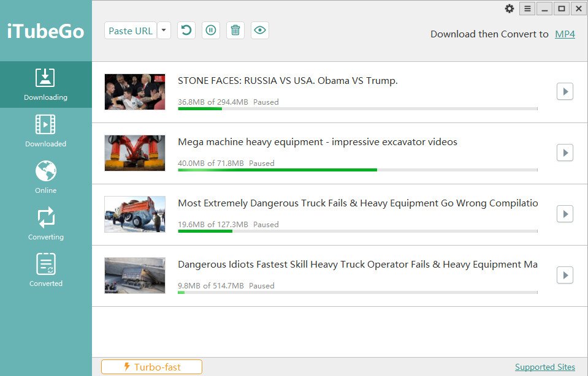Open the MP4 output format selector
588x376 pixels.
point(565,34)
